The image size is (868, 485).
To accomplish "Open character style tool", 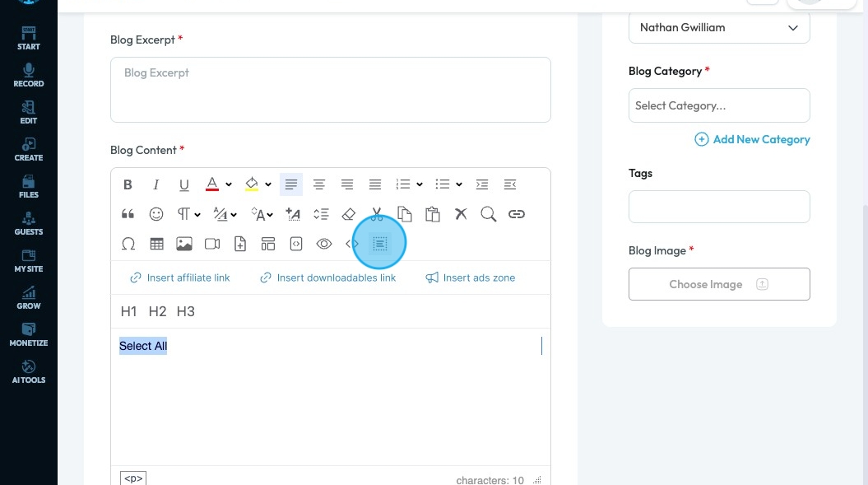I will point(293,214).
